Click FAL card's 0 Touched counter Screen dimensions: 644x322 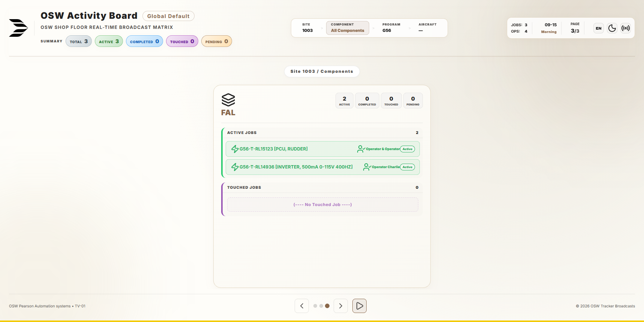coord(391,101)
